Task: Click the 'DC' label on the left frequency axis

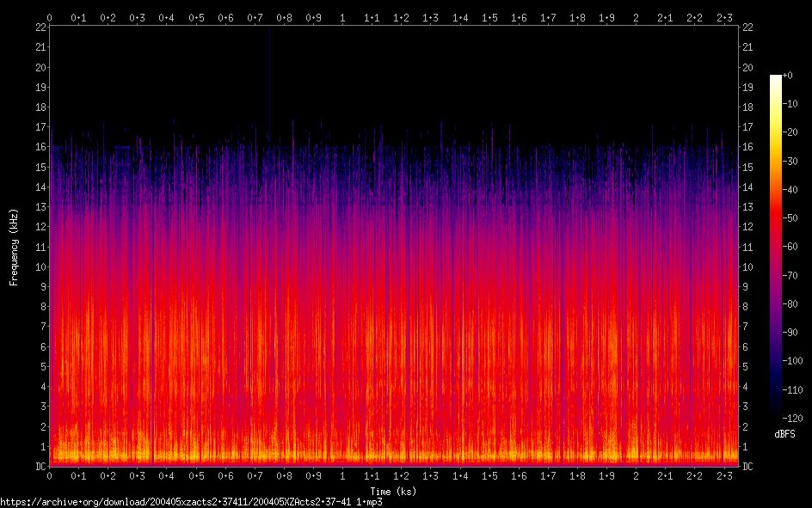Action: [41, 467]
